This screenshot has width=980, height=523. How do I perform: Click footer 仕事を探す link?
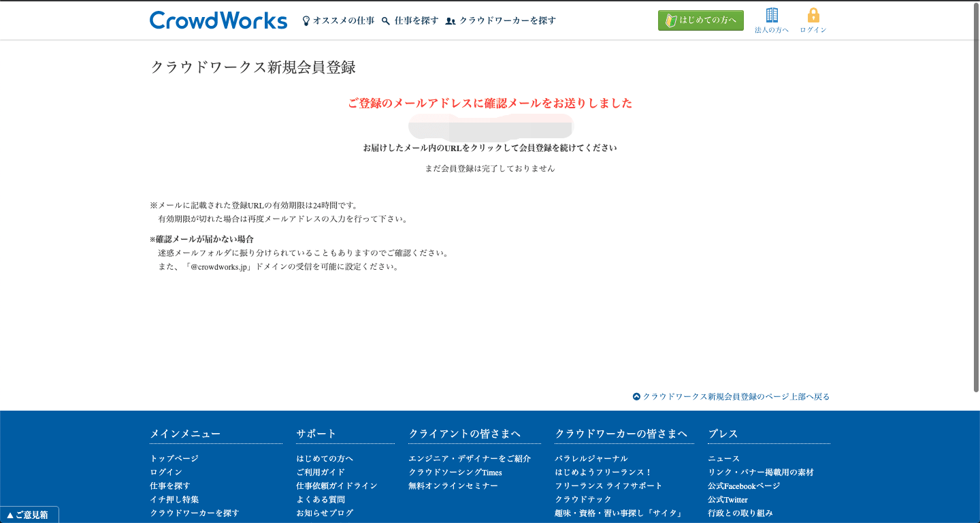pos(170,486)
